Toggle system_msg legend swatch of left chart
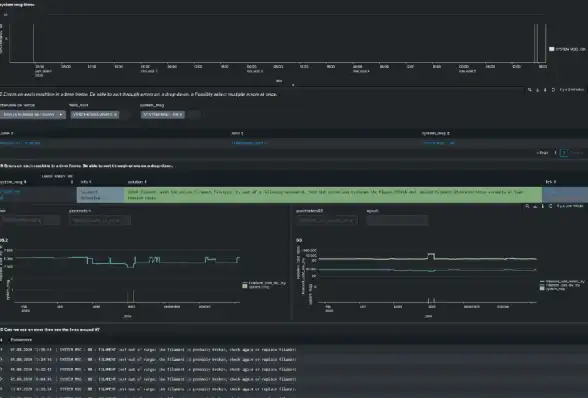Image resolution: width=588 pixels, height=398 pixels. click(245, 286)
